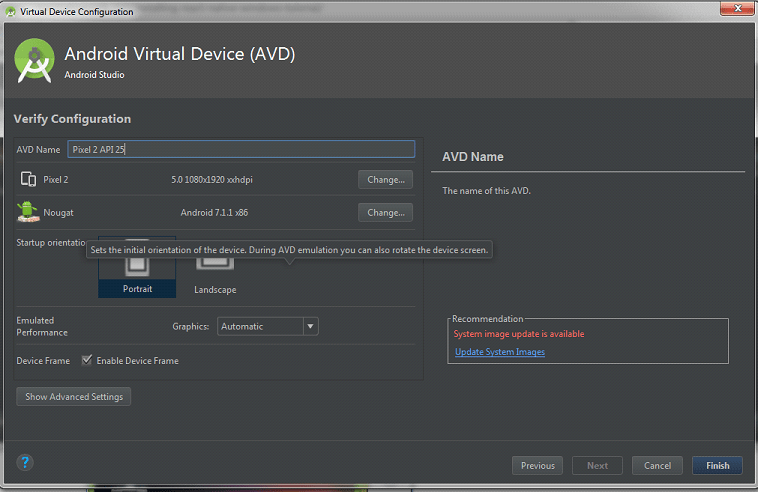The image size is (758, 492).
Task: Click Change button for Pixel 2 device
Action: tap(385, 179)
